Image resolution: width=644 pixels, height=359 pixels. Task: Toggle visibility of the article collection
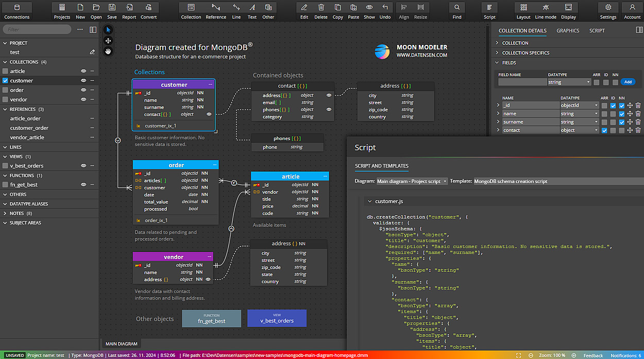[x=83, y=71]
